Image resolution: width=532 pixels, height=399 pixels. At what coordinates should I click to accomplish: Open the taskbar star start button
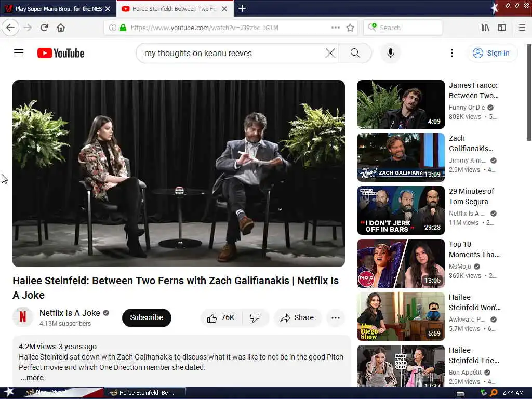click(x=9, y=392)
